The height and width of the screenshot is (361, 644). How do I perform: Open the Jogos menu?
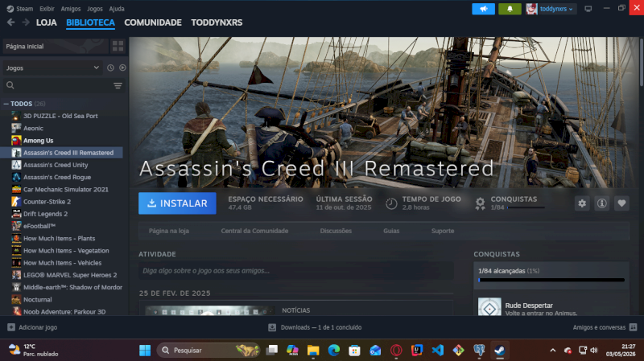95,9
